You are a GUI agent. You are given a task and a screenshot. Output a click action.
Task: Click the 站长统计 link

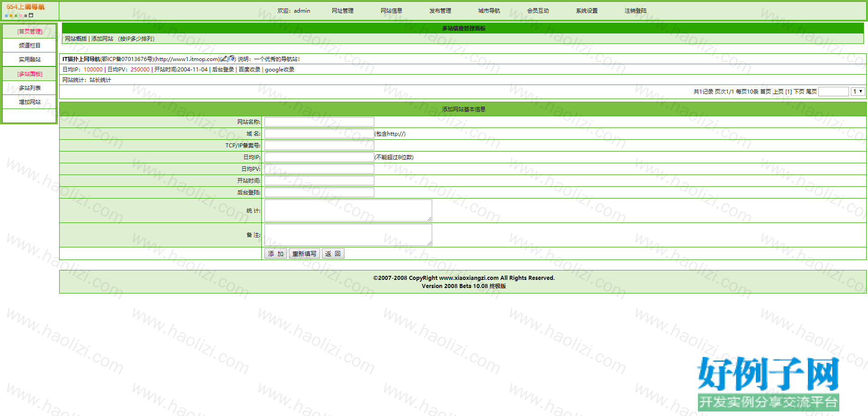click(100, 80)
